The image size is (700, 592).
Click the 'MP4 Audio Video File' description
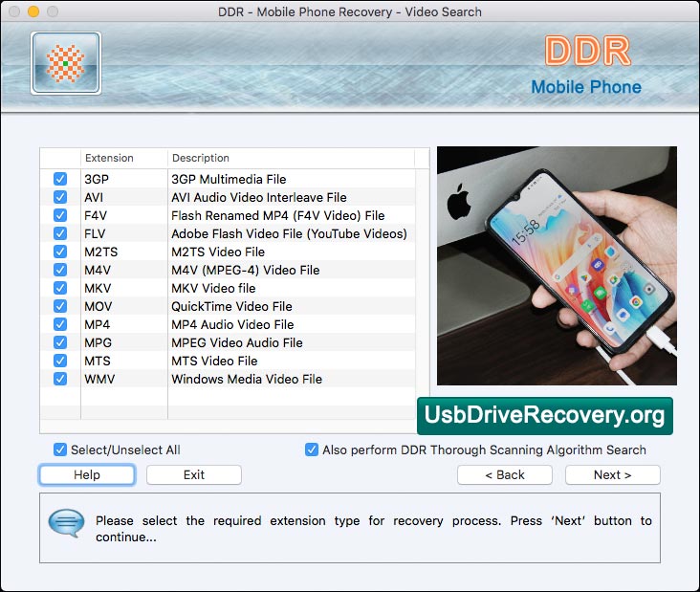tap(232, 324)
